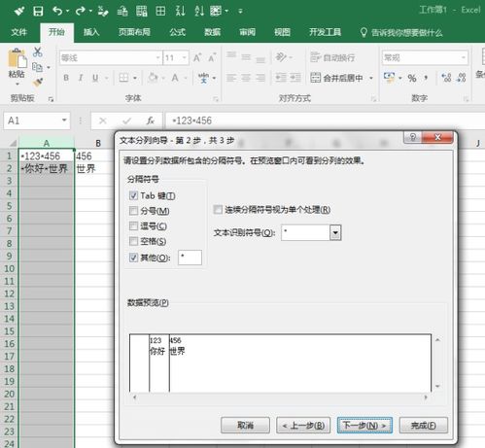Click the Paste clipboard icon
The width and height of the screenshot is (485, 448).
click(17, 58)
